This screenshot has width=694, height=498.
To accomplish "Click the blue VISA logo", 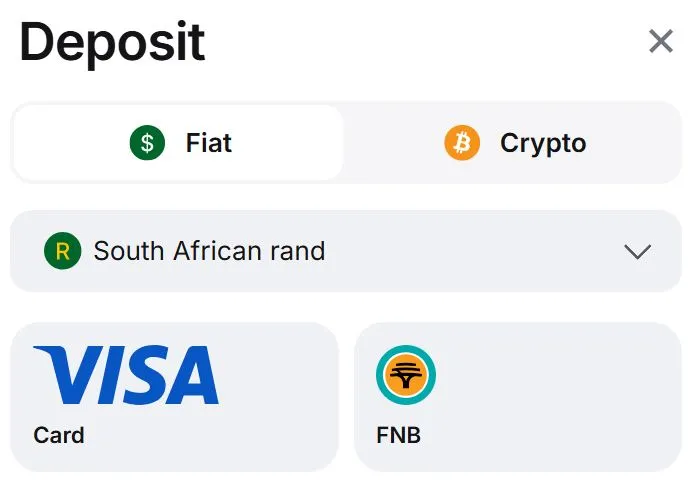I will pyautogui.click(x=126, y=376).
